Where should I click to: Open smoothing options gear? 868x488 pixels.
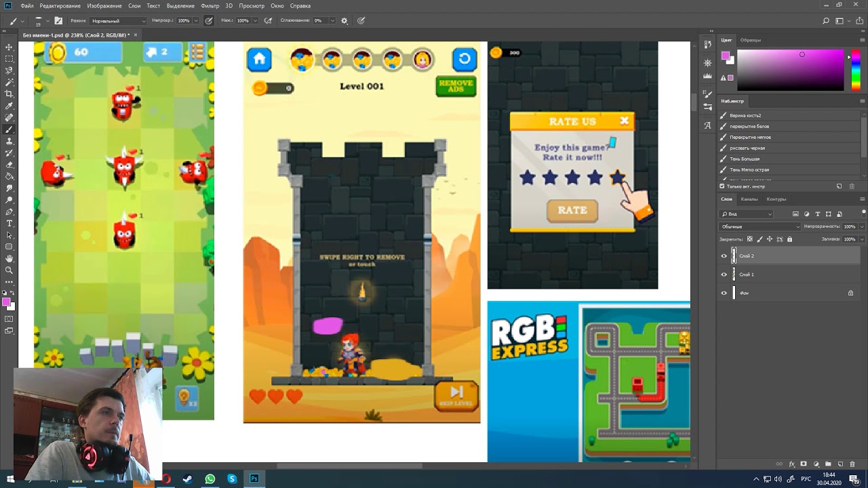[x=344, y=21]
